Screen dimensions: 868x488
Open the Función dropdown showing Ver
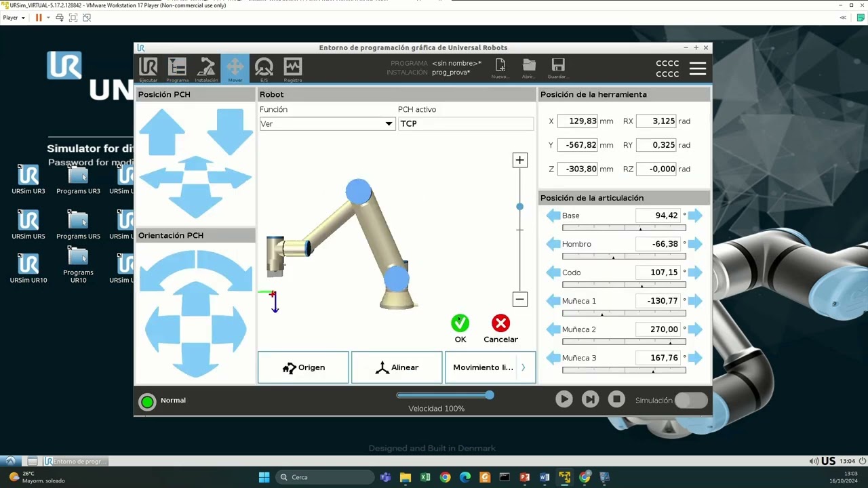pos(327,123)
